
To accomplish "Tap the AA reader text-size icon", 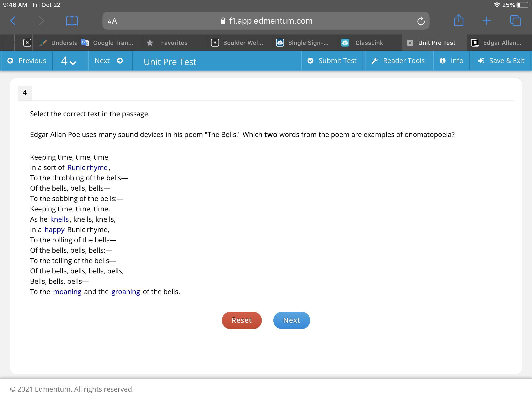I will 112,21.
